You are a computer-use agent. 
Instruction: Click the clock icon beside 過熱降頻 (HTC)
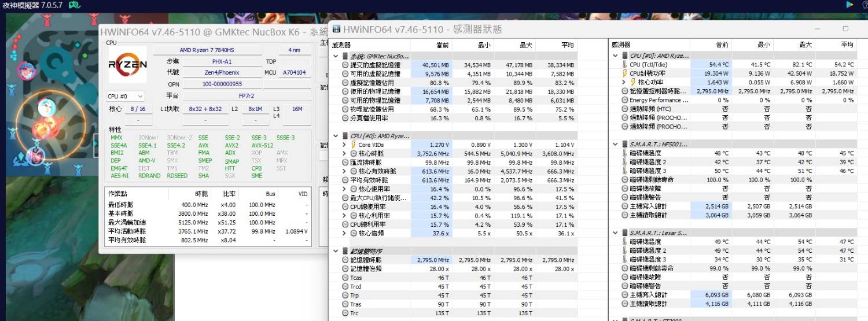624,109
